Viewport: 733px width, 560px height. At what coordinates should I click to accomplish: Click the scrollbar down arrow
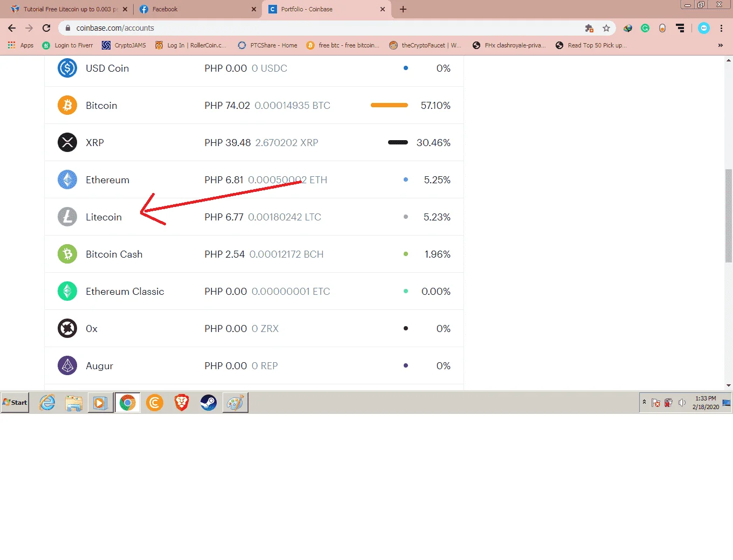[729, 385]
